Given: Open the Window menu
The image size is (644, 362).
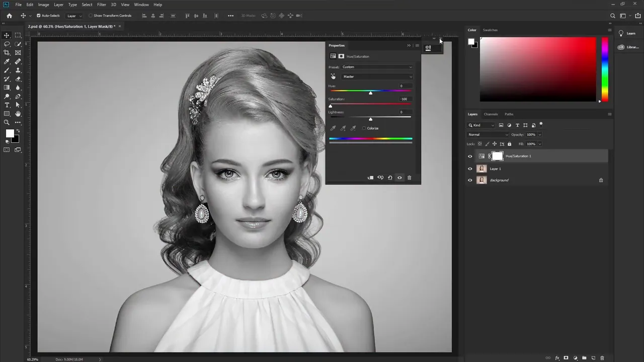Looking at the screenshot, I should tap(141, 5).
